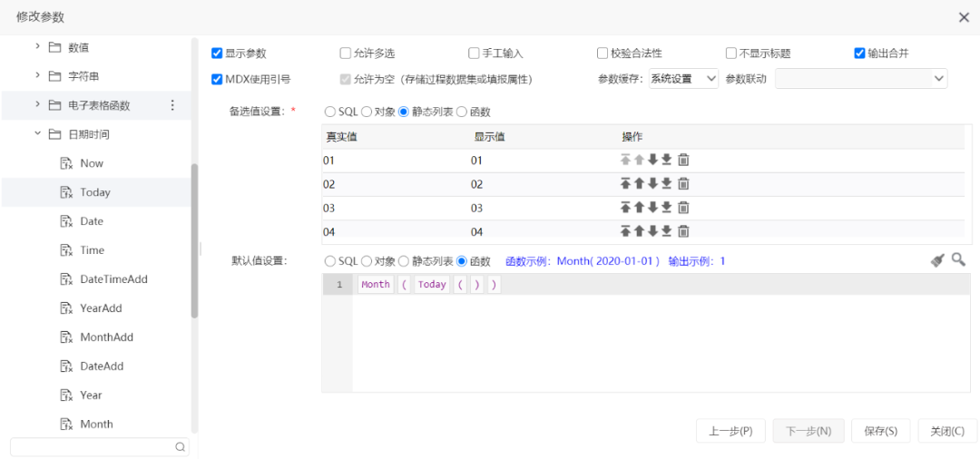Delete the 04 row with trash icon
The width and height of the screenshot is (980, 459).
coord(684,231)
